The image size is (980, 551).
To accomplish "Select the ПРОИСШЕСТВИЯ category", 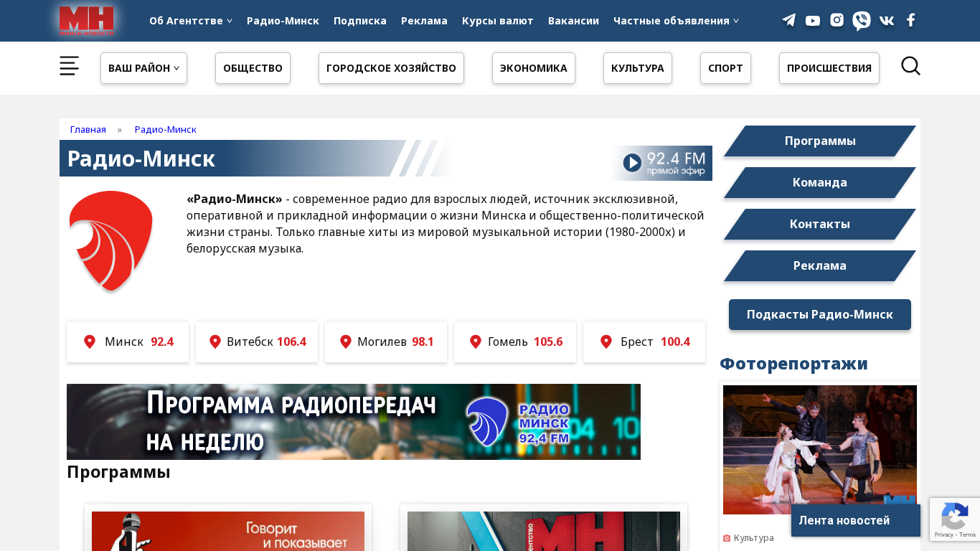I will pyautogui.click(x=829, y=68).
